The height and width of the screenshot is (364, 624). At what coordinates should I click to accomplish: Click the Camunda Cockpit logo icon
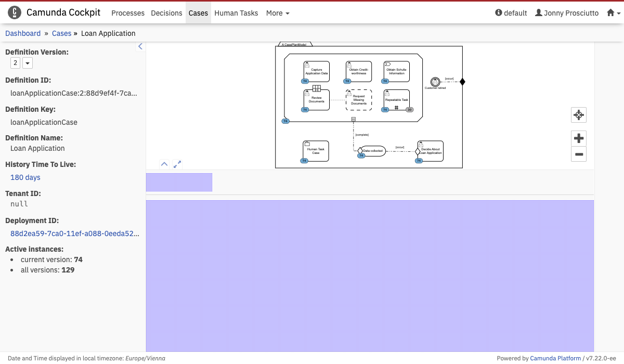coord(15,12)
